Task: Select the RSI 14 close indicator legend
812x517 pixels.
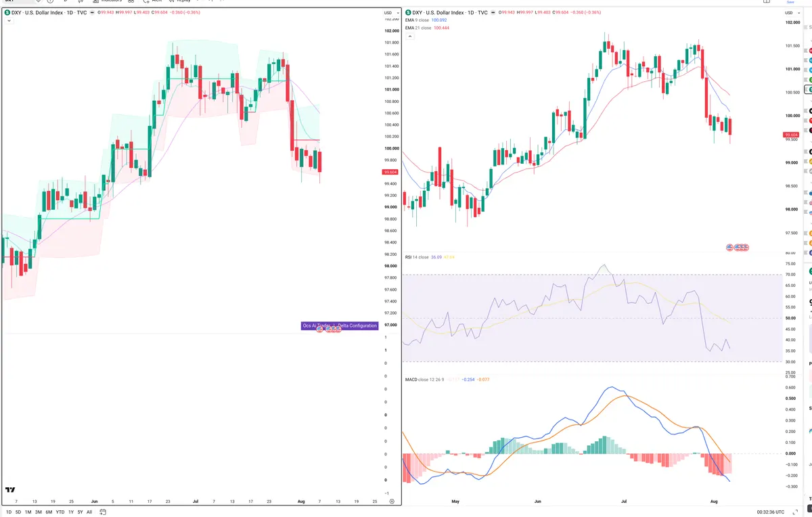Action: (418, 257)
